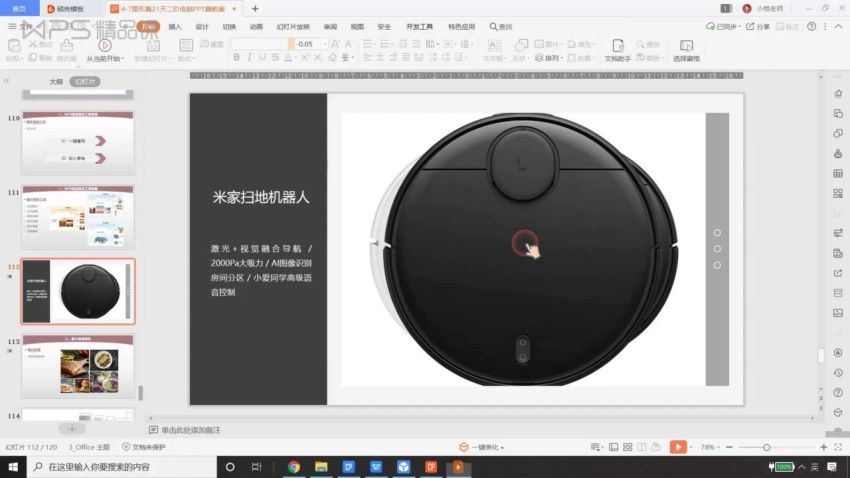Start slideshow from current slide button

(x=105, y=50)
